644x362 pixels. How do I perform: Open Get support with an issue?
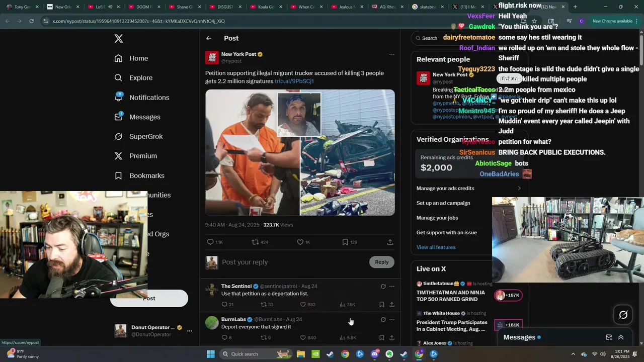point(447,232)
